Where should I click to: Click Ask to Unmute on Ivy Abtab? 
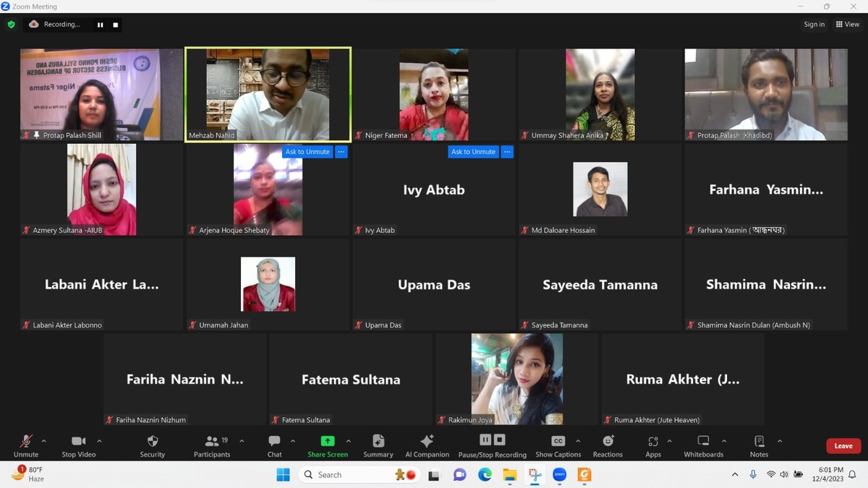[473, 152]
